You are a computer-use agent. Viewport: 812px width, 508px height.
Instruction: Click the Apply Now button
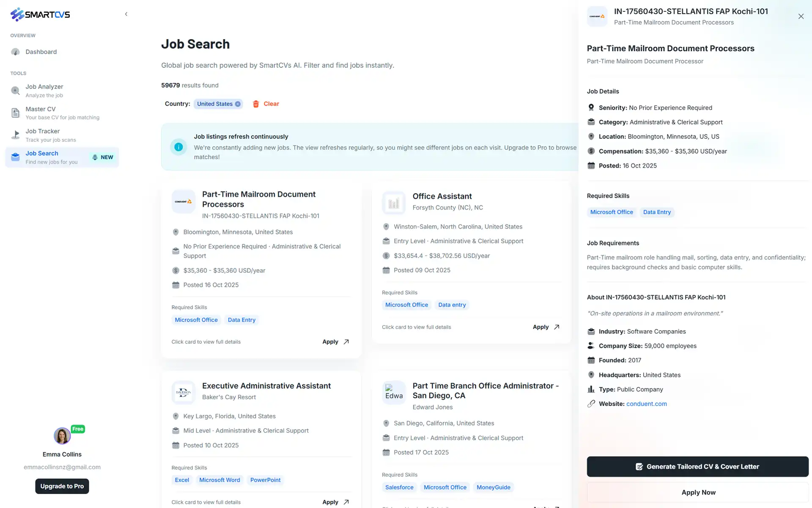pyautogui.click(x=698, y=492)
